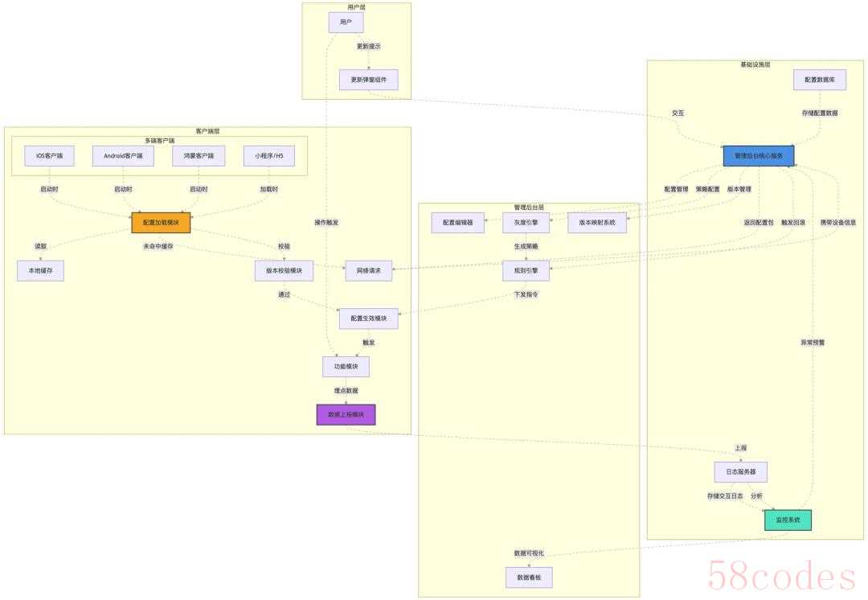Select the 鸿蒙客户端 node

(x=199, y=156)
